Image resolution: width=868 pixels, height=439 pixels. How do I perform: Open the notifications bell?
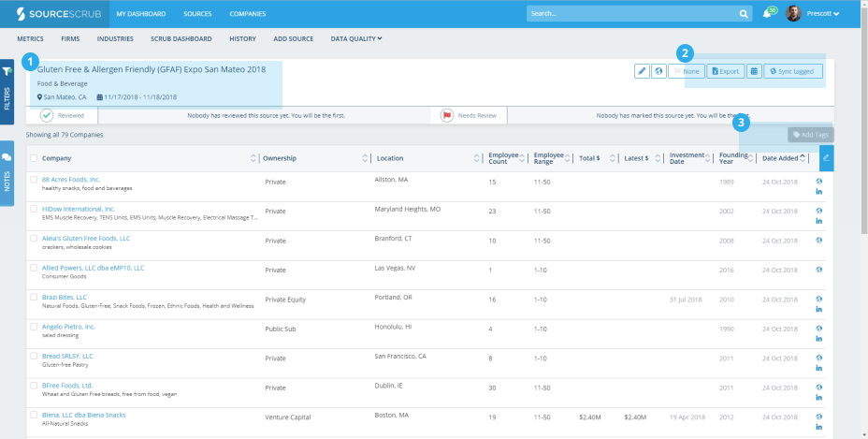pyautogui.click(x=767, y=14)
